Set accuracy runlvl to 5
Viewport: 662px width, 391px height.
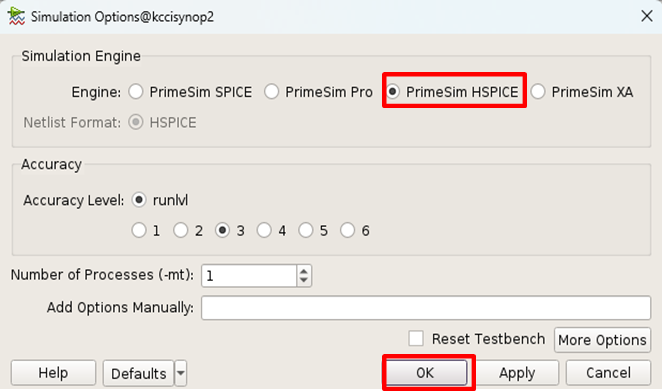[x=306, y=231]
